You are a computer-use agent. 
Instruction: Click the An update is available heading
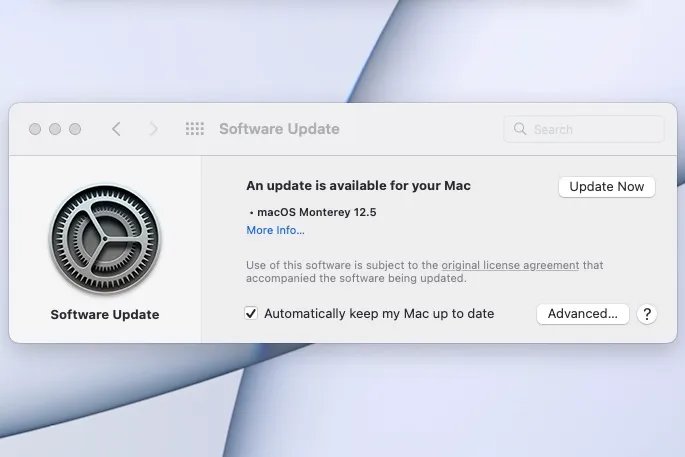coord(358,186)
